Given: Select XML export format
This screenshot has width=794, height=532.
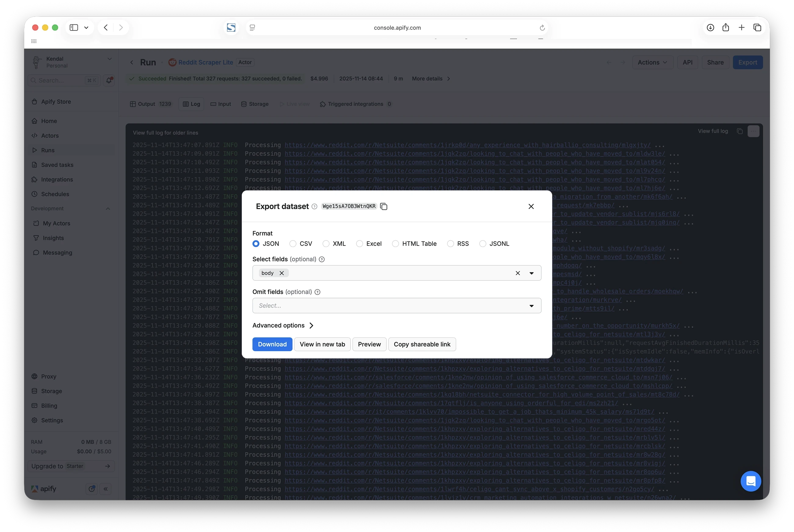Looking at the screenshot, I should (326, 244).
